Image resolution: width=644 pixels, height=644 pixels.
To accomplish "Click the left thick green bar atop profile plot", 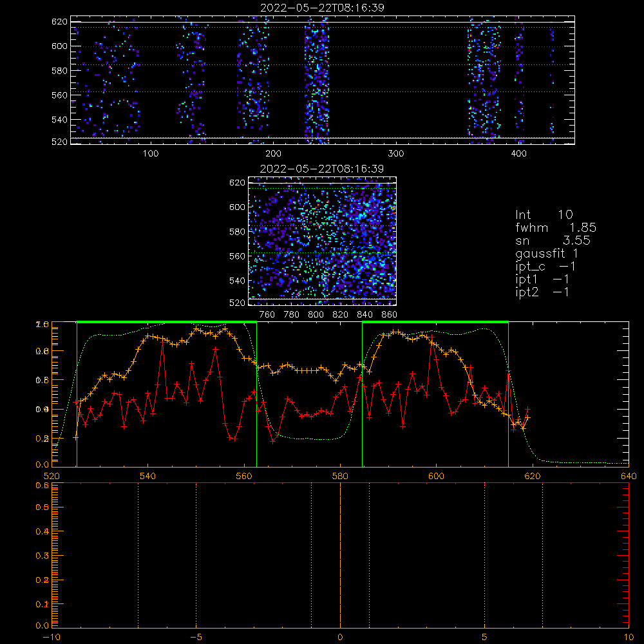I will click(x=167, y=323).
